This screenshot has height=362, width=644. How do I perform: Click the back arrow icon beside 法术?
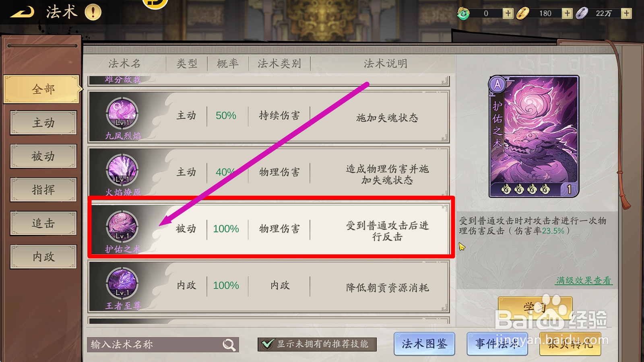(x=22, y=12)
